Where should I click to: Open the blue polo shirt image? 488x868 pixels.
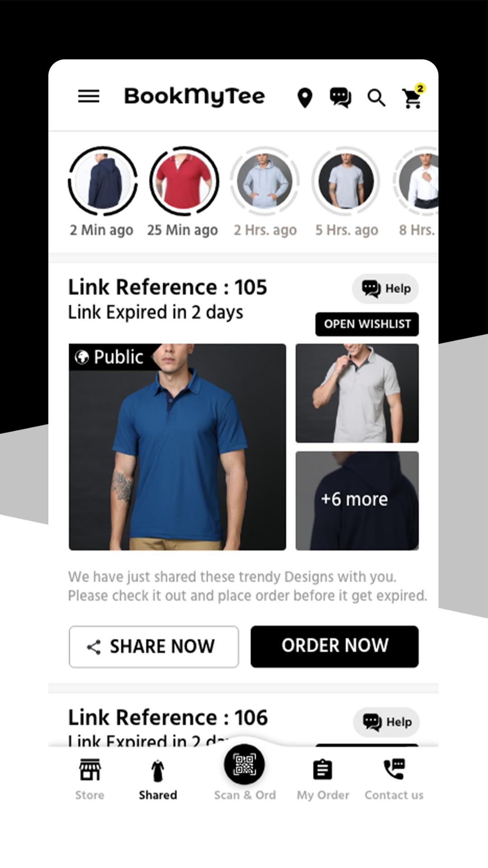[x=178, y=447]
